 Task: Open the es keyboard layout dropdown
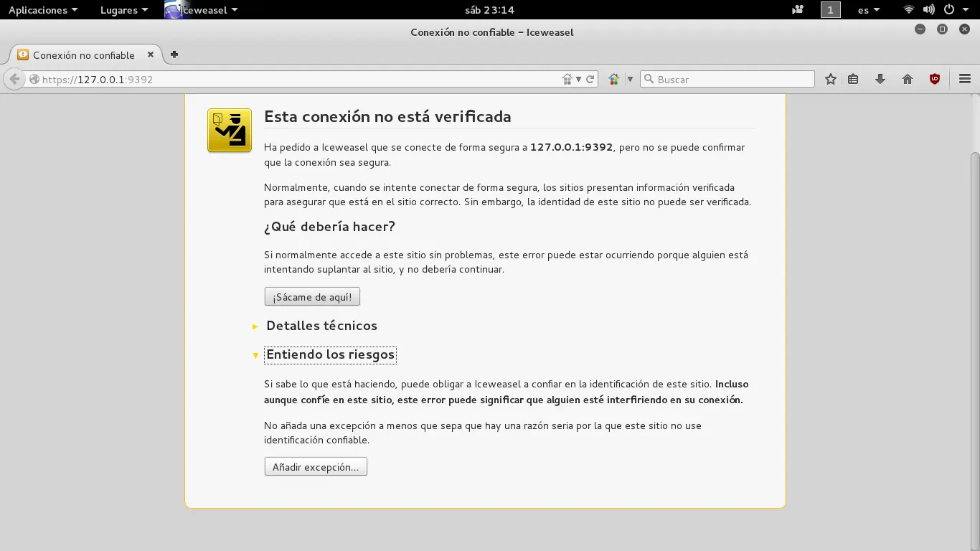coord(868,10)
